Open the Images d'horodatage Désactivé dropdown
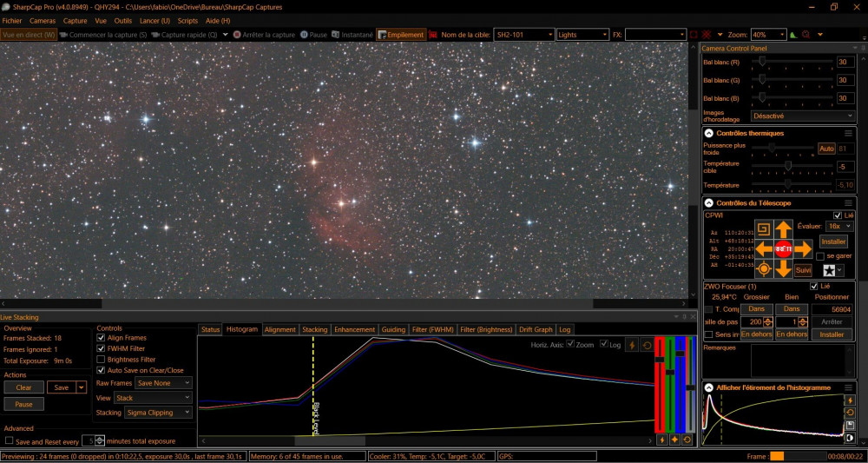This screenshot has height=463, width=868. click(803, 116)
